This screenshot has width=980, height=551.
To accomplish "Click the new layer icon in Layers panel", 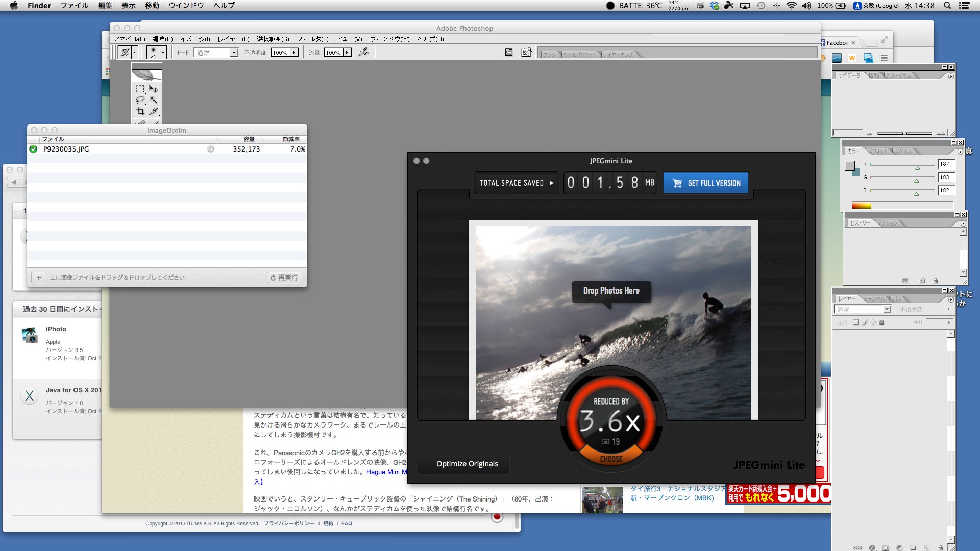I will (x=927, y=547).
